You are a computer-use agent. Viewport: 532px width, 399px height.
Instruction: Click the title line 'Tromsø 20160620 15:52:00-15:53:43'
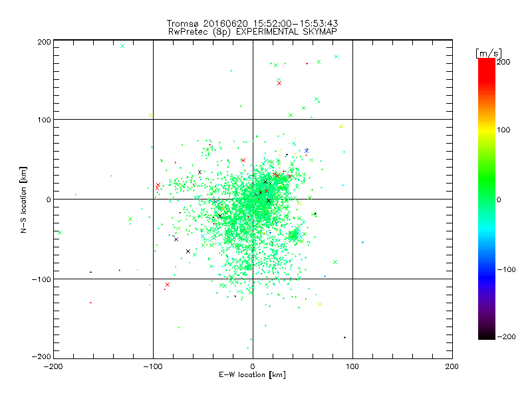click(252, 23)
